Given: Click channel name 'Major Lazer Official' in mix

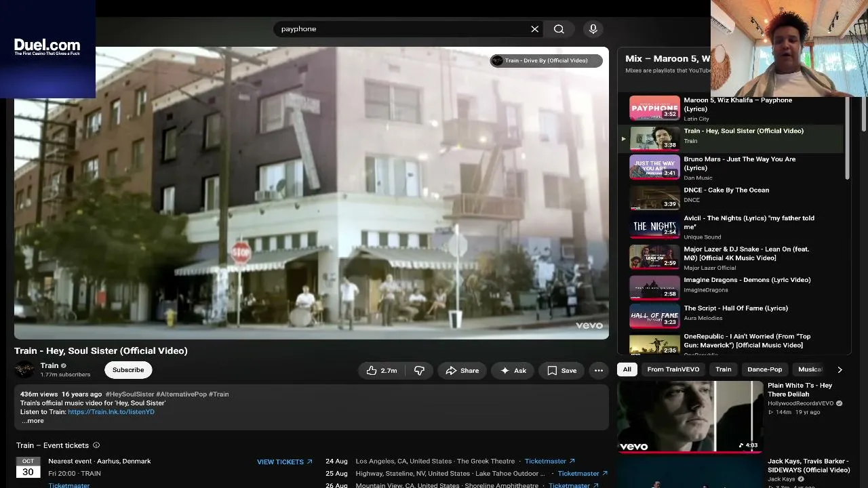Looking at the screenshot, I should [x=710, y=268].
